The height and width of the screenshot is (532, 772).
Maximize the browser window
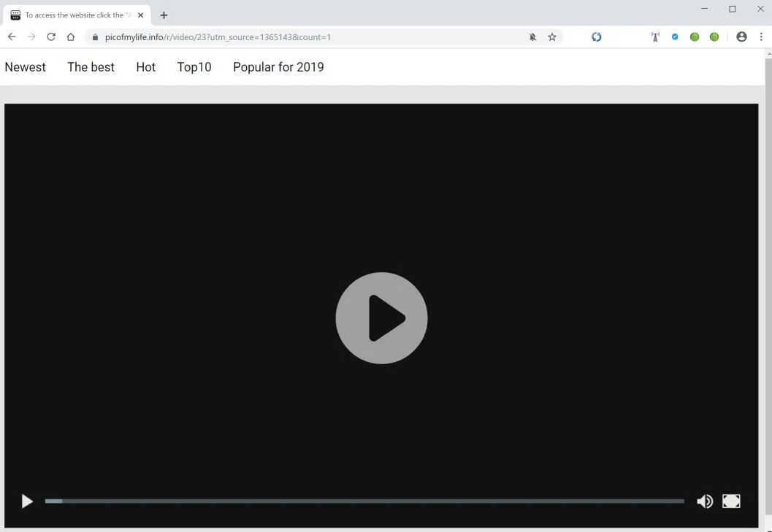coord(732,9)
